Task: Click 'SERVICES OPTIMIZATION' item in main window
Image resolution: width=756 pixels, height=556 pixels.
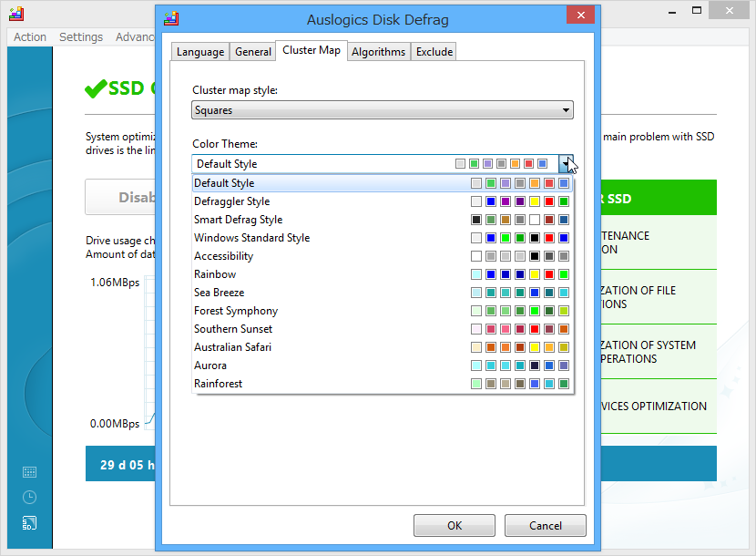Action: (659, 407)
